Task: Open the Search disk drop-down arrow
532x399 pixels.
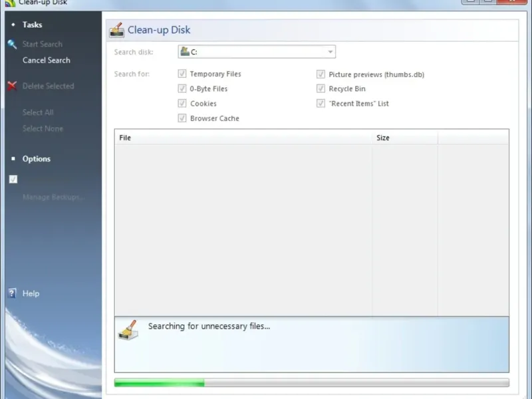Action: point(330,52)
